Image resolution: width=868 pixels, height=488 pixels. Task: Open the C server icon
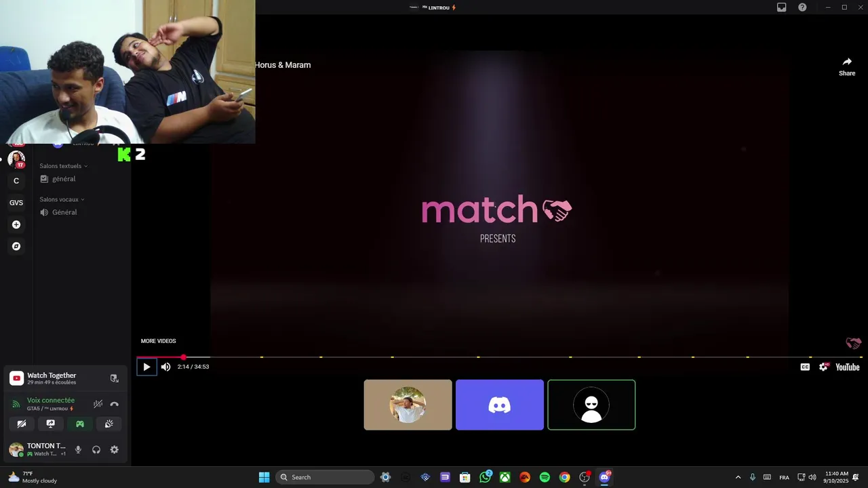click(16, 181)
